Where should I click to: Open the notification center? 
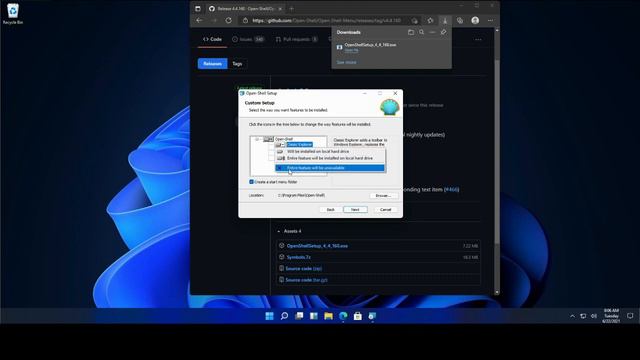[x=630, y=316]
